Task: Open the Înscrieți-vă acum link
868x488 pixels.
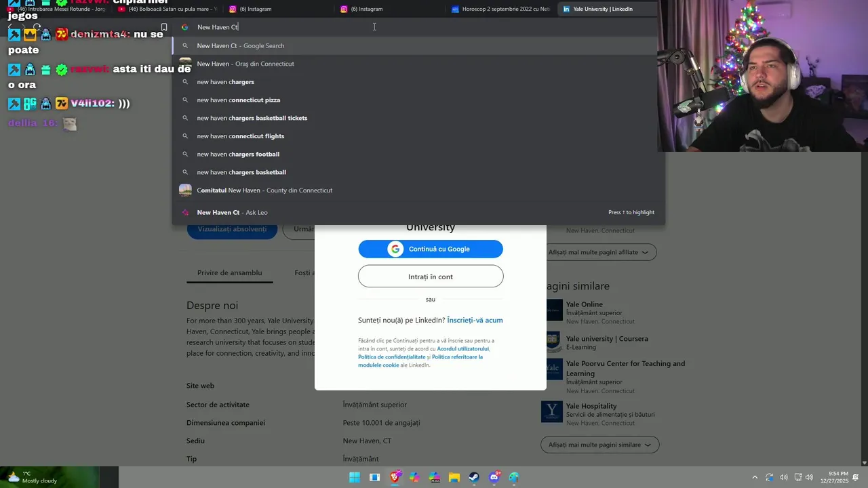Action: coord(475,320)
